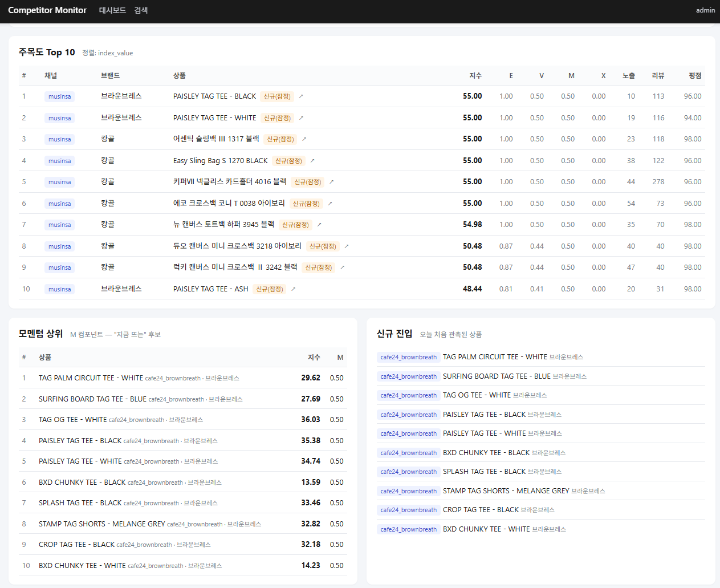Open external link for PAISLEY TAG TEE - BLACK
The height and width of the screenshot is (588, 720).
coord(301,96)
